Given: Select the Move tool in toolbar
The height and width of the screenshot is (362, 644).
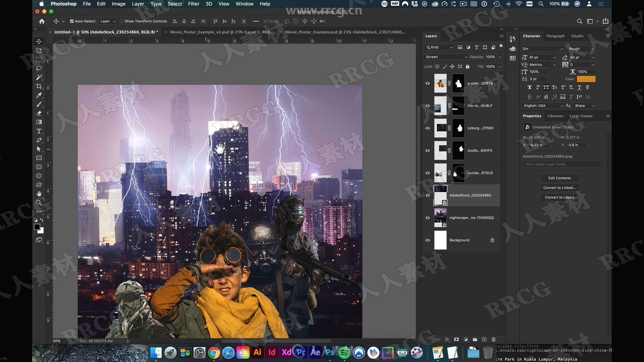Looking at the screenshot, I should coord(39,41).
